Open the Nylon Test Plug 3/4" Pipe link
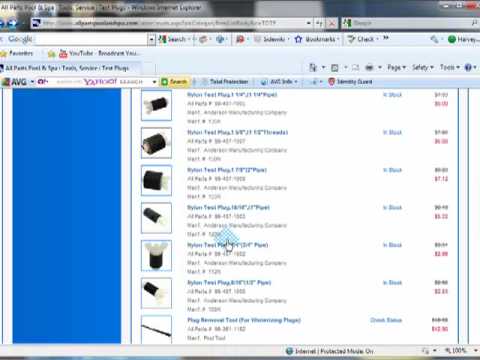Screen dimensions: 480x360 tap(228, 245)
